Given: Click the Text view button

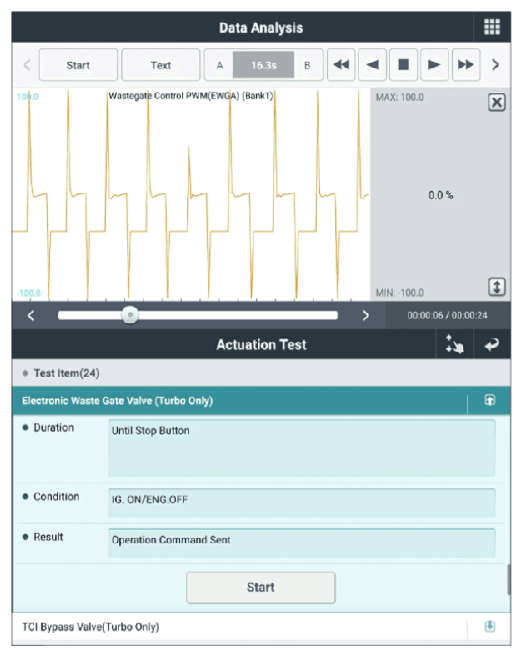Looking at the screenshot, I should point(160,65).
